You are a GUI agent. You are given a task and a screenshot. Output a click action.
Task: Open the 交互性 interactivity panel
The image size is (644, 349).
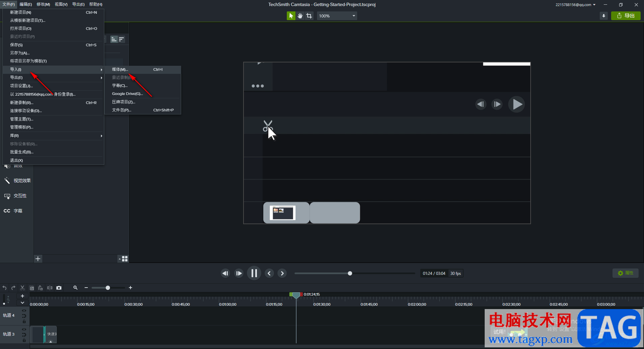pos(15,196)
